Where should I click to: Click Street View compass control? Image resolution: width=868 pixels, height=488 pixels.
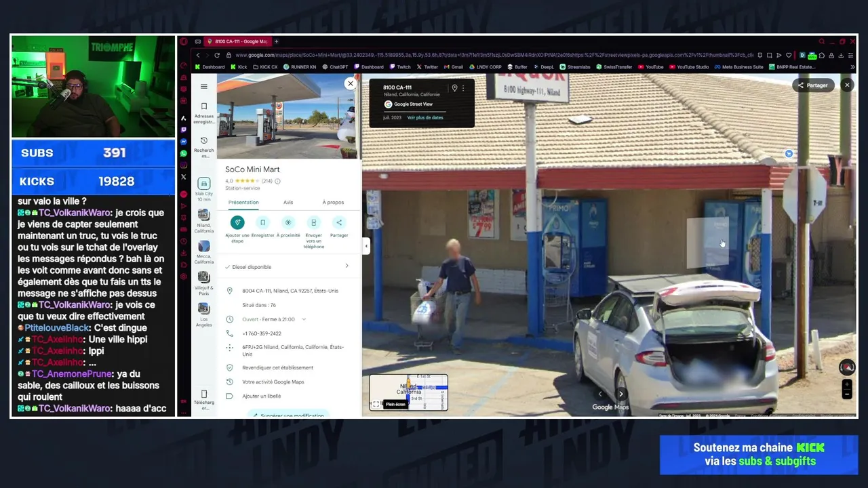tap(847, 367)
